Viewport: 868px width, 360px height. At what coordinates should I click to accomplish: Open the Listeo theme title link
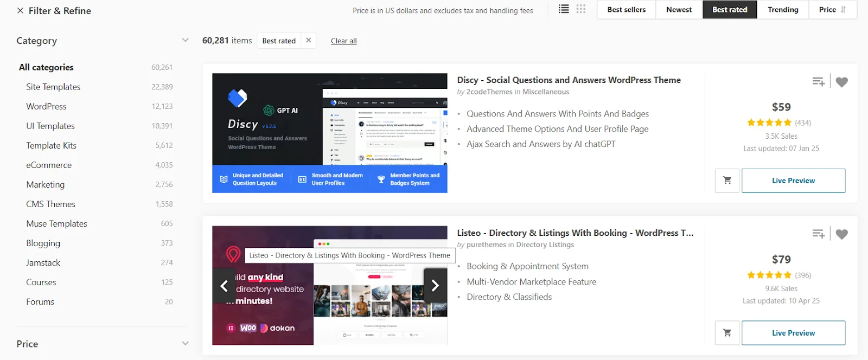(575, 233)
